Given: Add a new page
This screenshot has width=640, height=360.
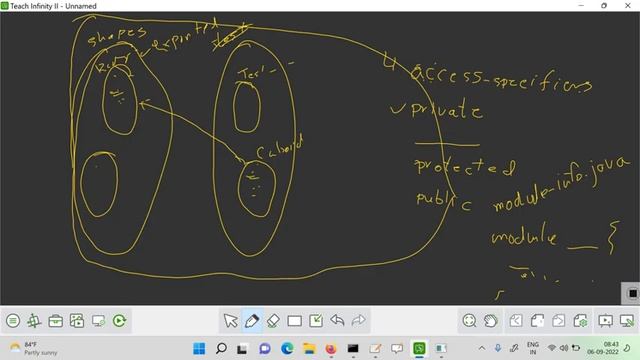Looking at the screenshot, I should click(x=537, y=321).
